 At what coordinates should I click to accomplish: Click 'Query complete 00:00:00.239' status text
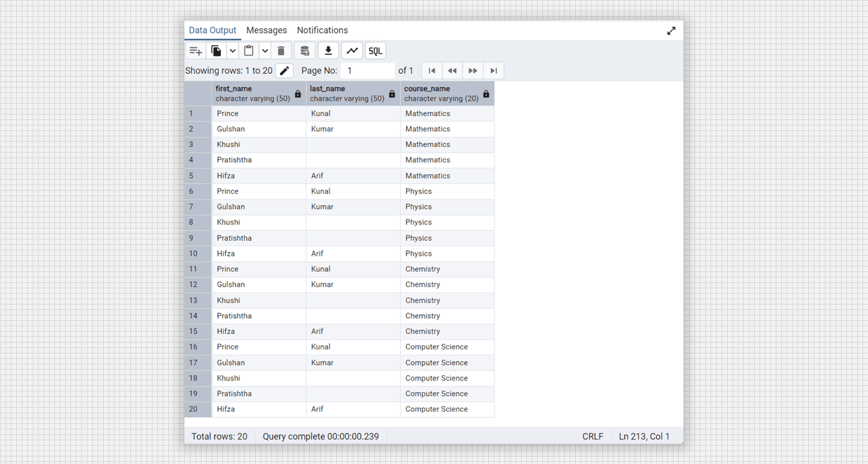tap(321, 436)
